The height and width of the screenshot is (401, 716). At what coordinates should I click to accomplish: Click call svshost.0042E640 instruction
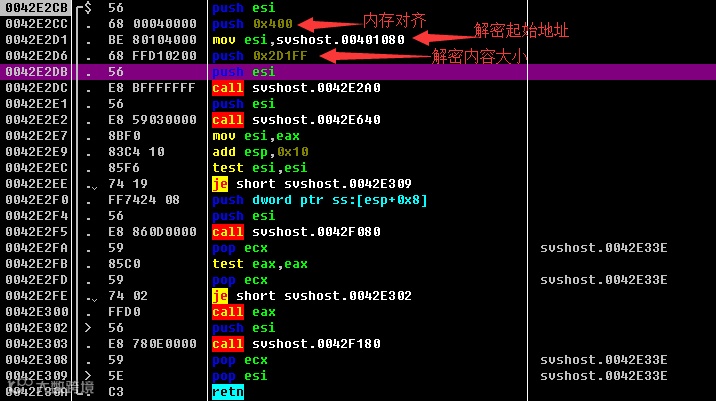296,120
